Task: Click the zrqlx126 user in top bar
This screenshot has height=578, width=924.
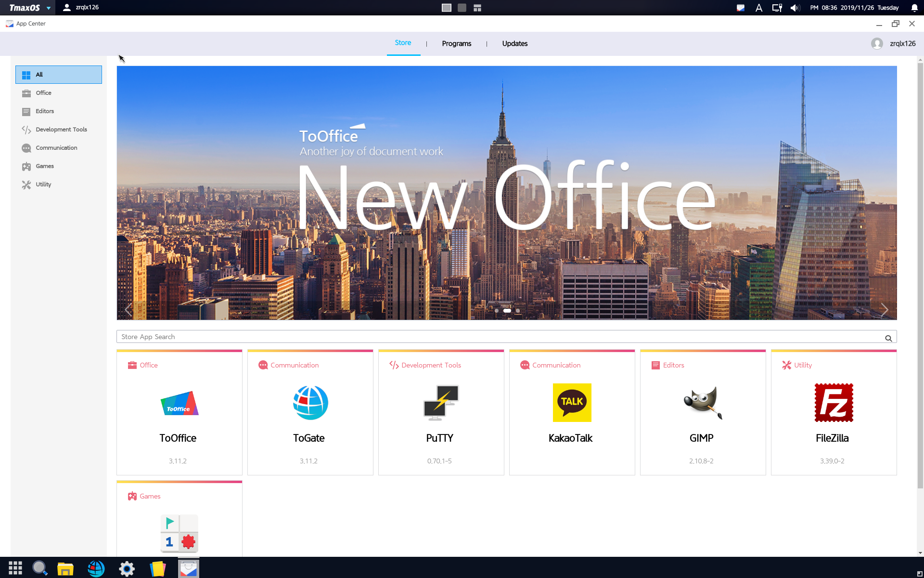Action: click(x=81, y=7)
